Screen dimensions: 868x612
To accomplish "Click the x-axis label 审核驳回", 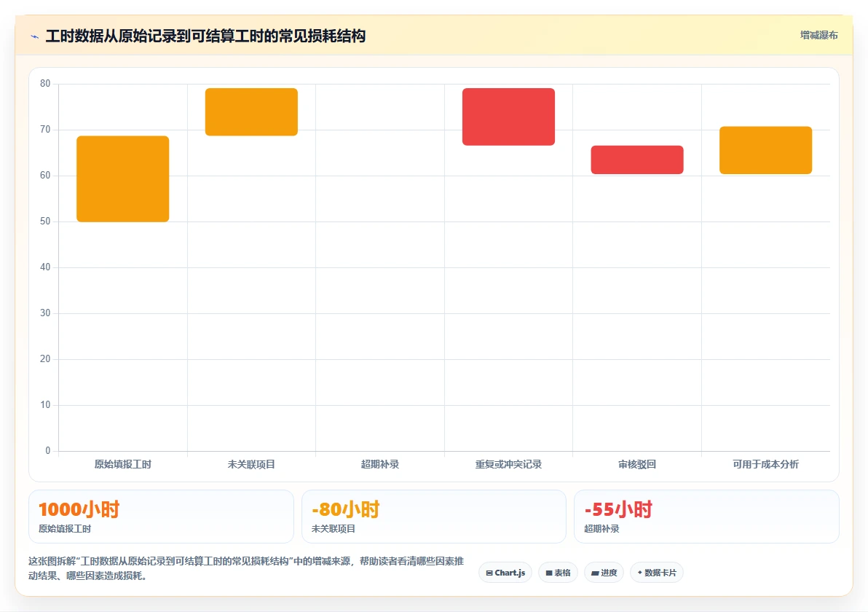I will 637,464.
